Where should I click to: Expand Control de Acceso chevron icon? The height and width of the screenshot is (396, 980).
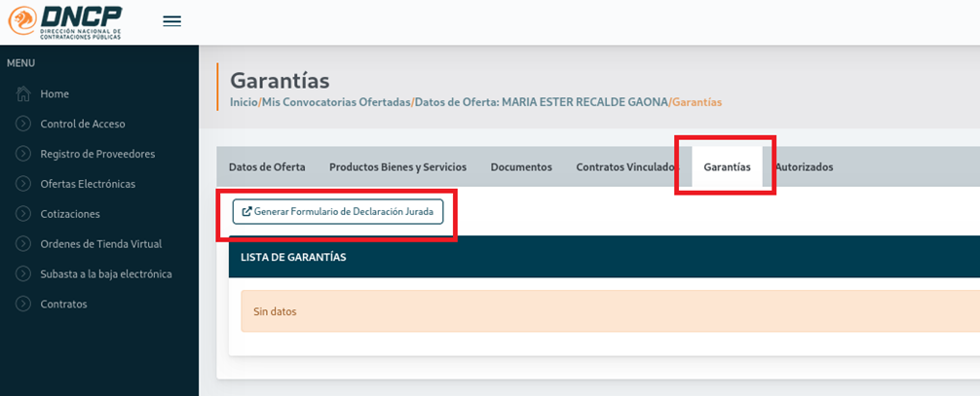pyautogui.click(x=23, y=124)
